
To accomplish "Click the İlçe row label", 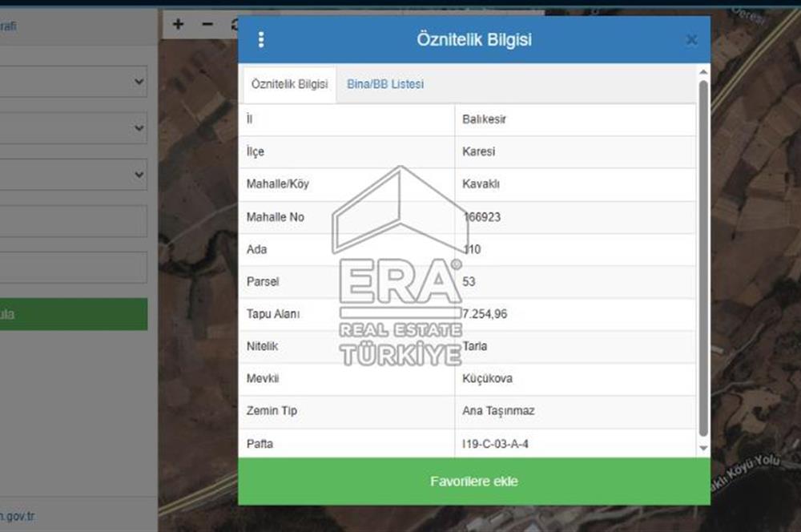I will [x=255, y=151].
